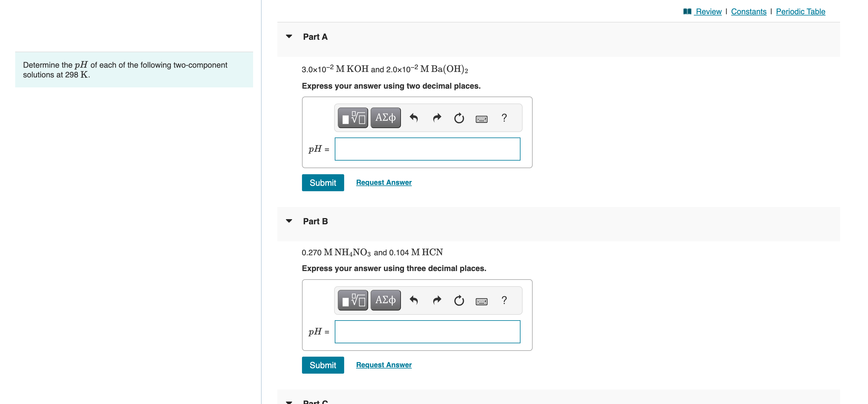Collapse the Part B section
This screenshot has width=868, height=404.
(289, 221)
